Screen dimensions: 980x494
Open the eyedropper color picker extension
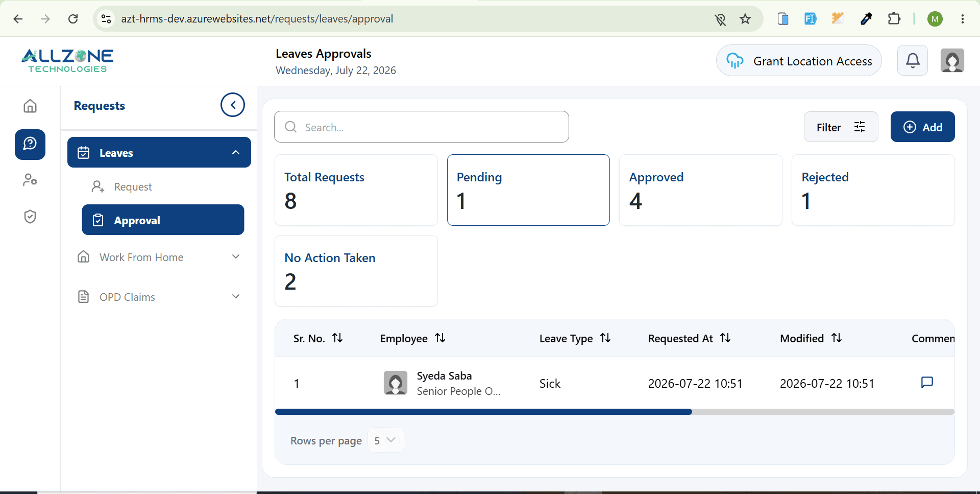(866, 19)
